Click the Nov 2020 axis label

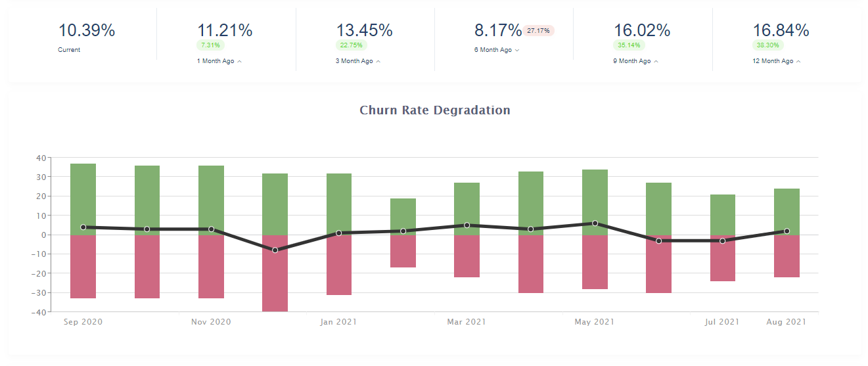click(211, 322)
